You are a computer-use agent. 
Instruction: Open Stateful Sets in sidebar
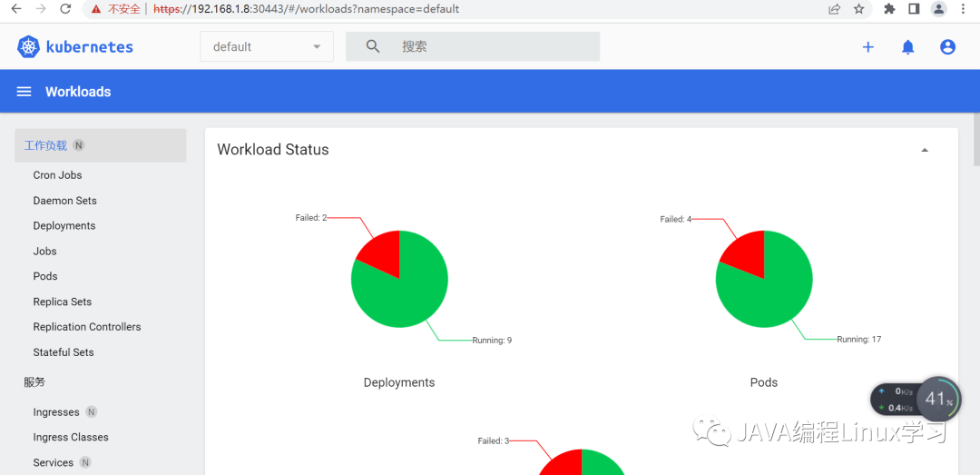point(64,352)
